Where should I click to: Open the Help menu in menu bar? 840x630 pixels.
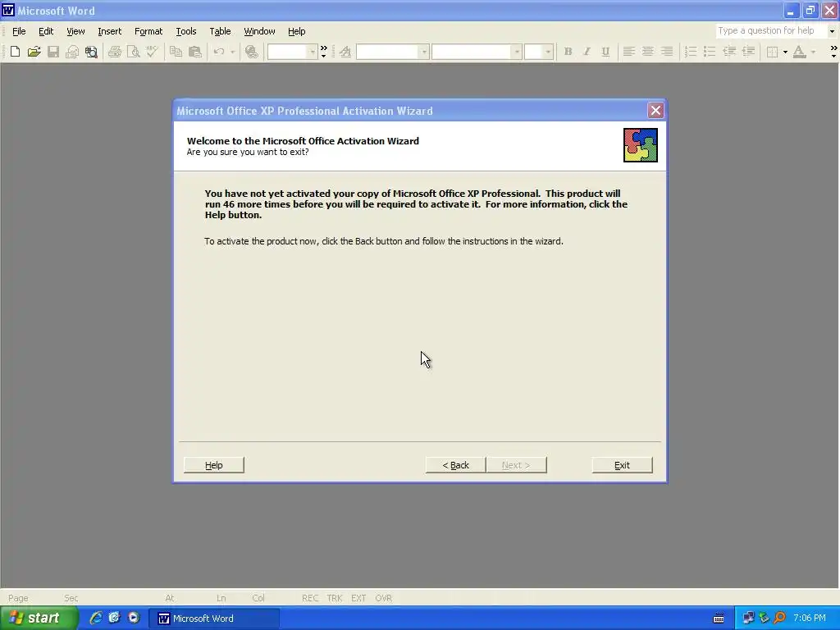point(297,31)
